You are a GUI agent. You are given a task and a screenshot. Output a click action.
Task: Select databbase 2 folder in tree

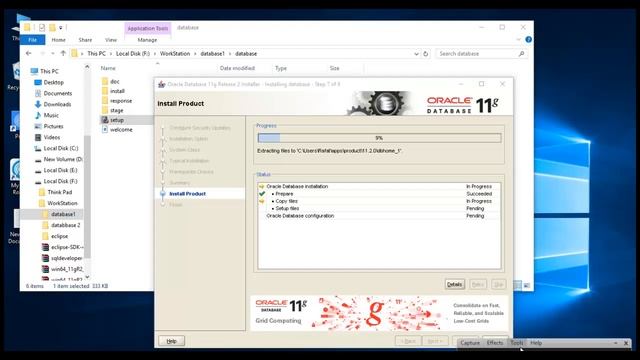[65, 225]
